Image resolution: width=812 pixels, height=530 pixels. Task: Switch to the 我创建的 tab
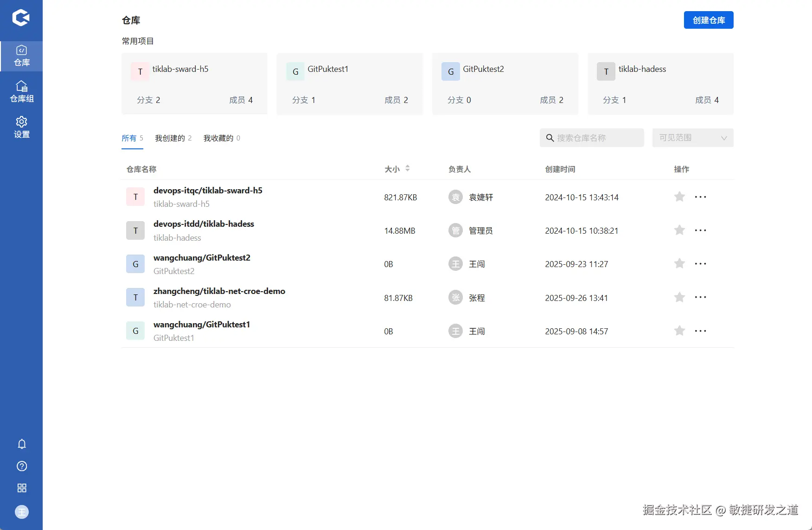170,138
